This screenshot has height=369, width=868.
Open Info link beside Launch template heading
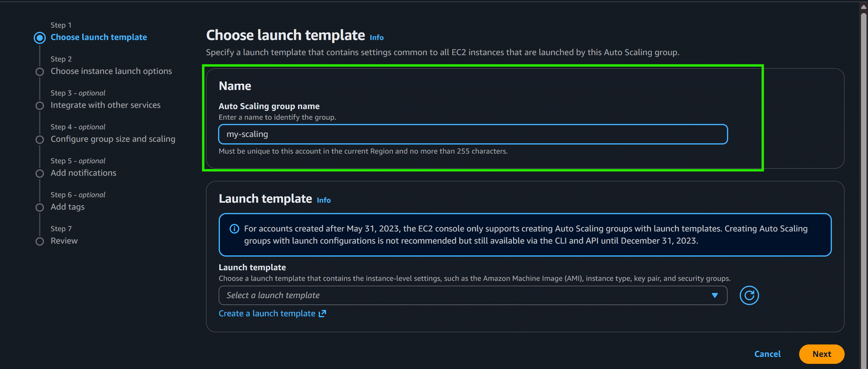pos(324,200)
